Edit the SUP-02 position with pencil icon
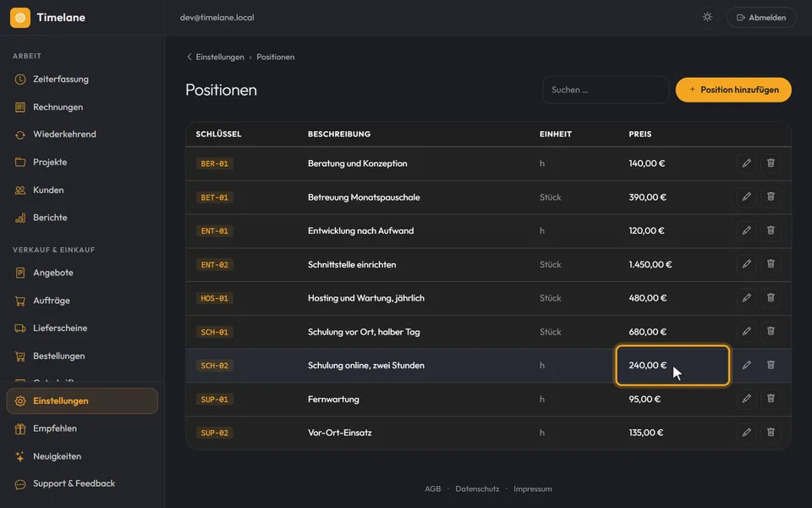 point(746,433)
